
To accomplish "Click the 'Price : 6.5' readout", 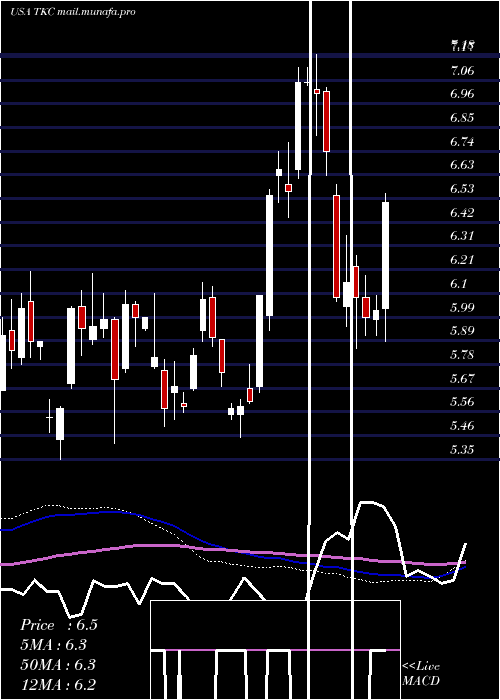I will coord(58,625).
